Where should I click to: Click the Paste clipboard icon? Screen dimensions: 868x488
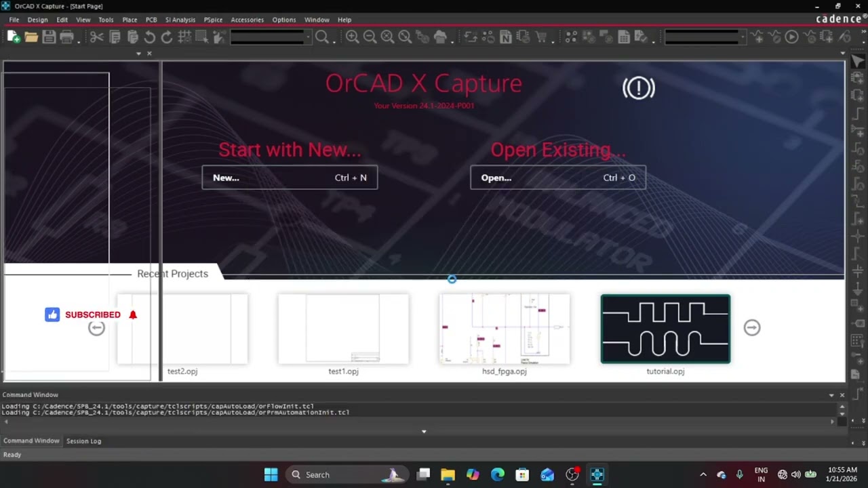pyautogui.click(x=133, y=37)
